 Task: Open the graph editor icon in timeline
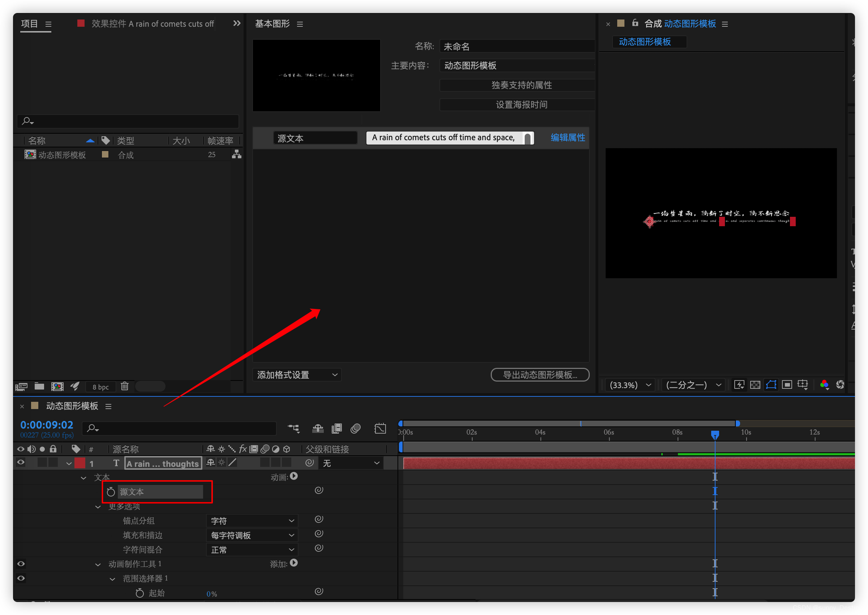380,428
